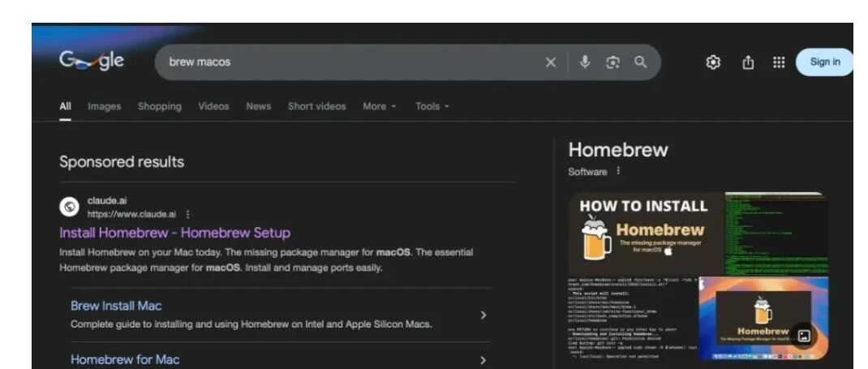Click the Sponsored results heading
Screen dimensions: 868x369
(122, 162)
